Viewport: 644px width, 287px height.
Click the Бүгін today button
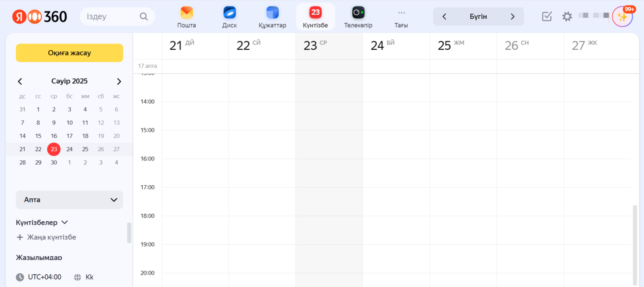click(478, 16)
